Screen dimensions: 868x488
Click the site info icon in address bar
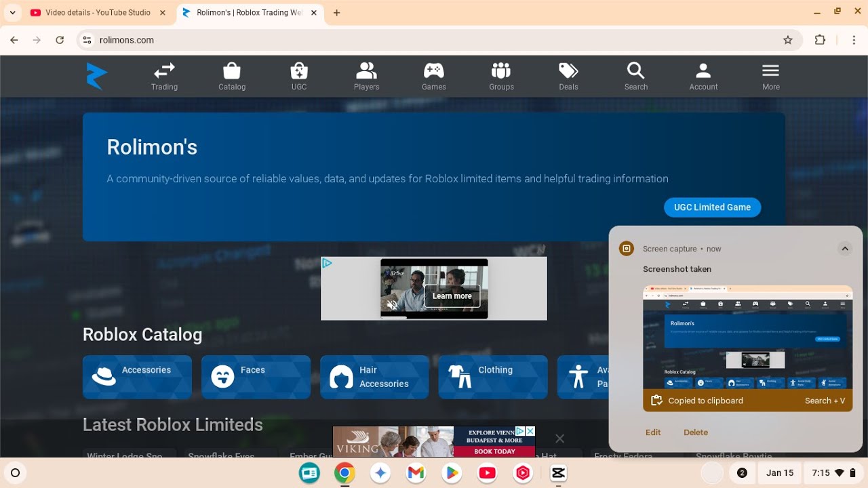pyautogui.click(x=87, y=40)
